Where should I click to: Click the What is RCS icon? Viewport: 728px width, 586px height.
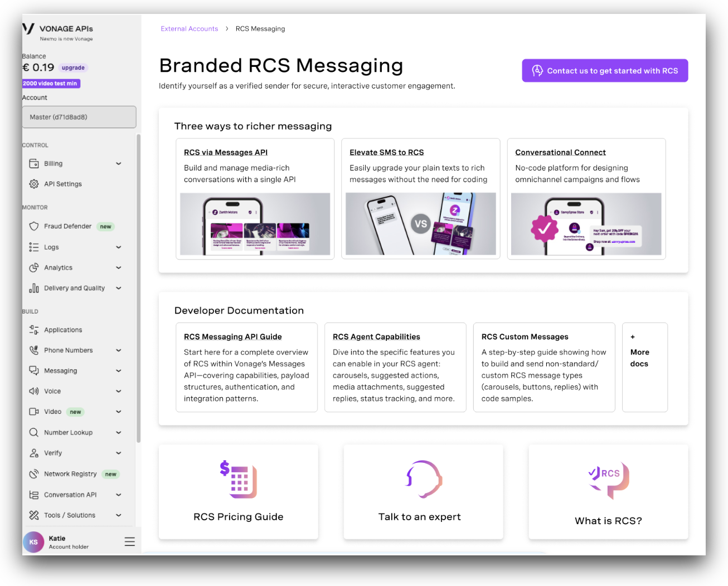(608, 480)
